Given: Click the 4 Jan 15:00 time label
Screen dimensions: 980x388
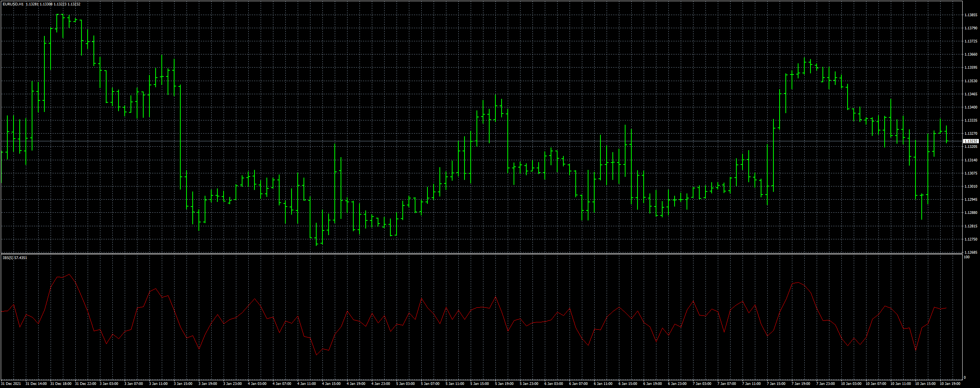Looking at the screenshot, I should (331, 384).
